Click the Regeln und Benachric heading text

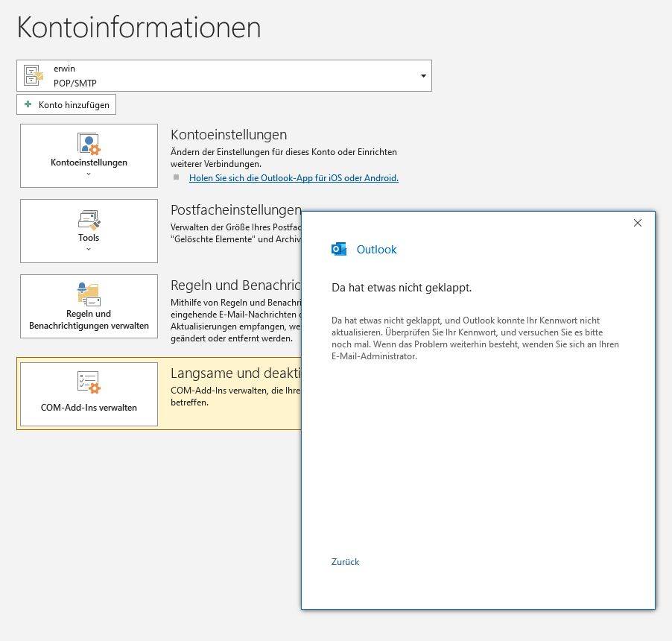tap(235, 285)
